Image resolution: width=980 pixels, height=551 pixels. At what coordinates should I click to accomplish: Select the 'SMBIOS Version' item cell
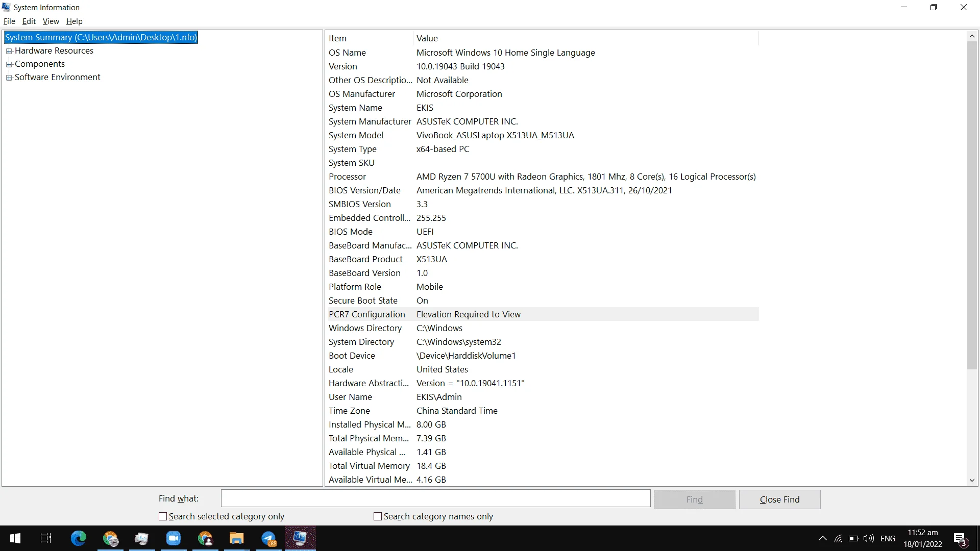tap(360, 204)
